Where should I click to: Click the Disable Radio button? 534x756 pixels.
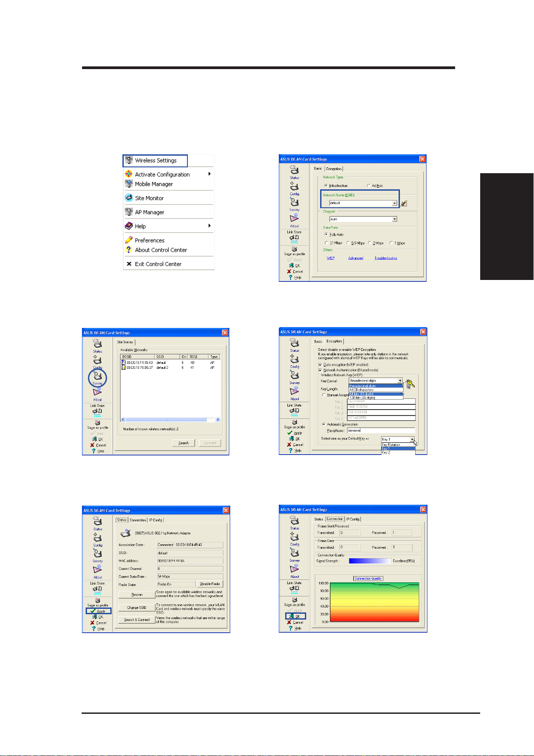coord(210,584)
